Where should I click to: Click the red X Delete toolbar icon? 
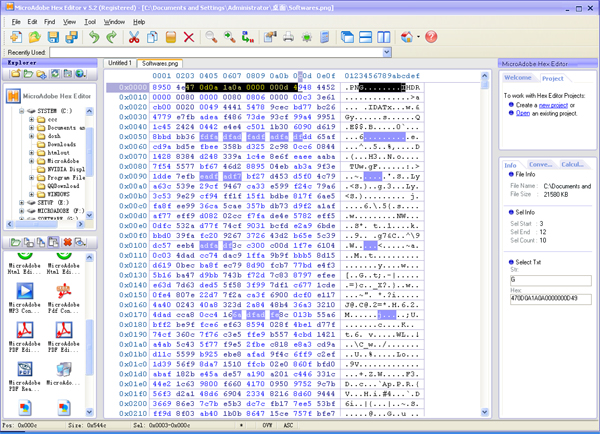(x=189, y=37)
